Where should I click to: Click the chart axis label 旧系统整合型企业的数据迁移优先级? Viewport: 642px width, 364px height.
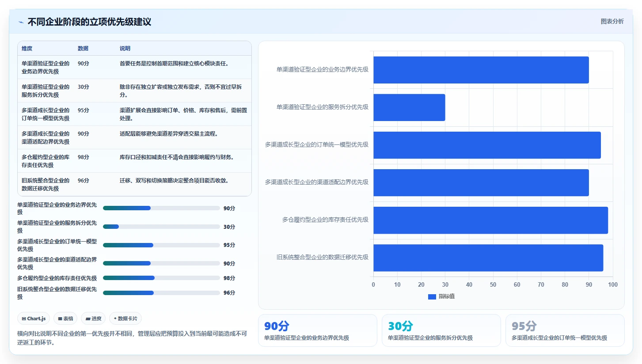323,257
